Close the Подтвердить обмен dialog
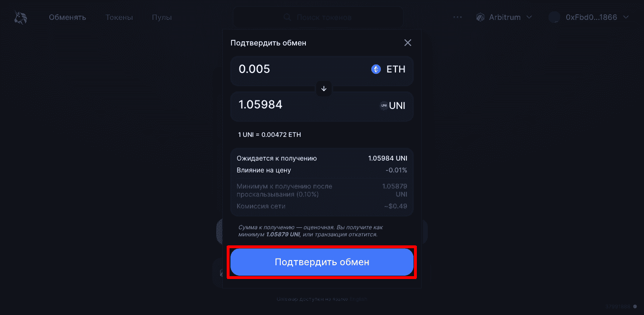644x315 pixels. coord(408,43)
